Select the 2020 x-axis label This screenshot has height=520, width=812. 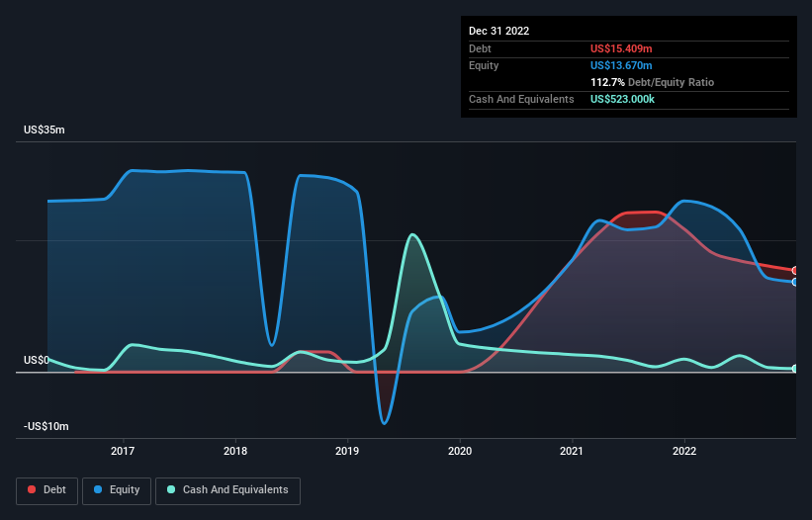point(460,451)
